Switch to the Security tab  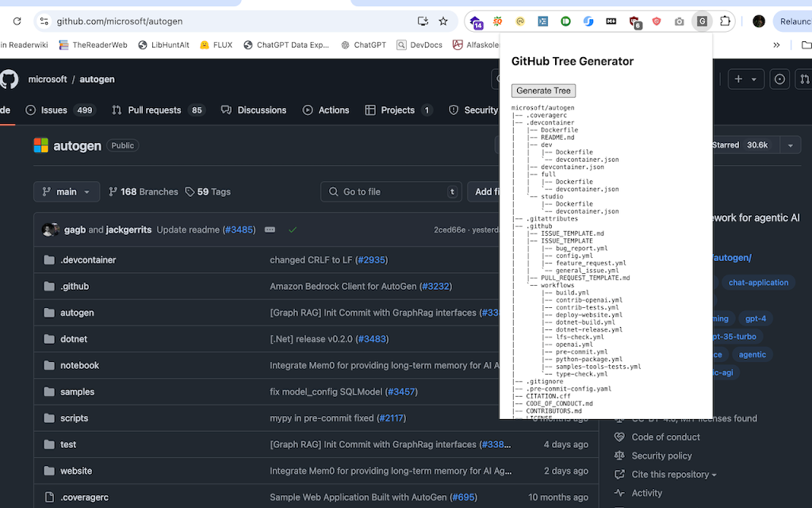coord(473,110)
